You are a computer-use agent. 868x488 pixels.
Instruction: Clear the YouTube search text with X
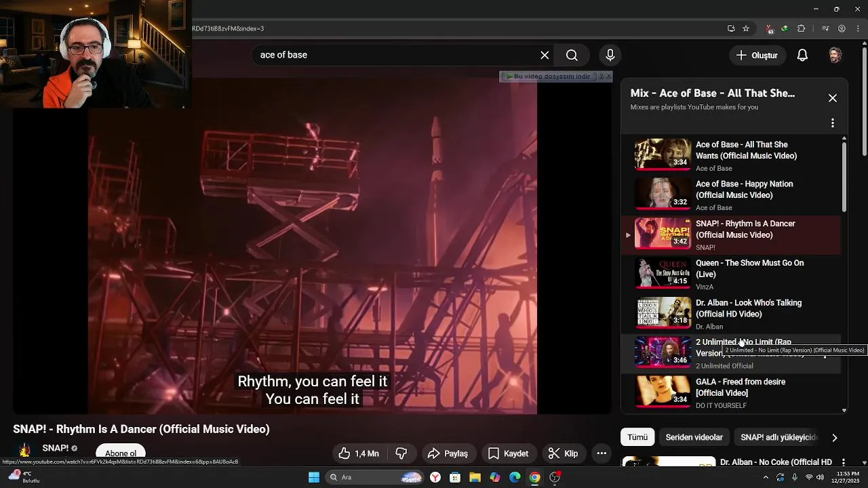coord(545,55)
